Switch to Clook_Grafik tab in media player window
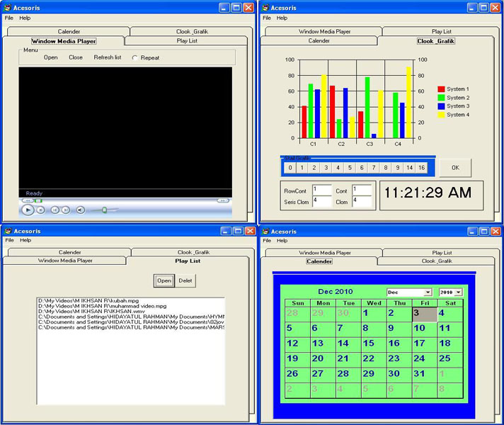The width and height of the screenshot is (504, 425). (192, 32)
